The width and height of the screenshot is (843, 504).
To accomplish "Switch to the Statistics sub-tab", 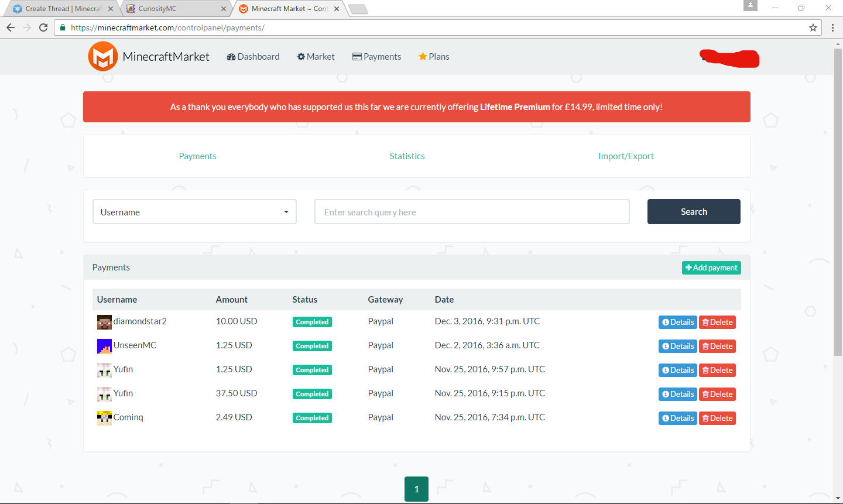I will tap(407, 156).
